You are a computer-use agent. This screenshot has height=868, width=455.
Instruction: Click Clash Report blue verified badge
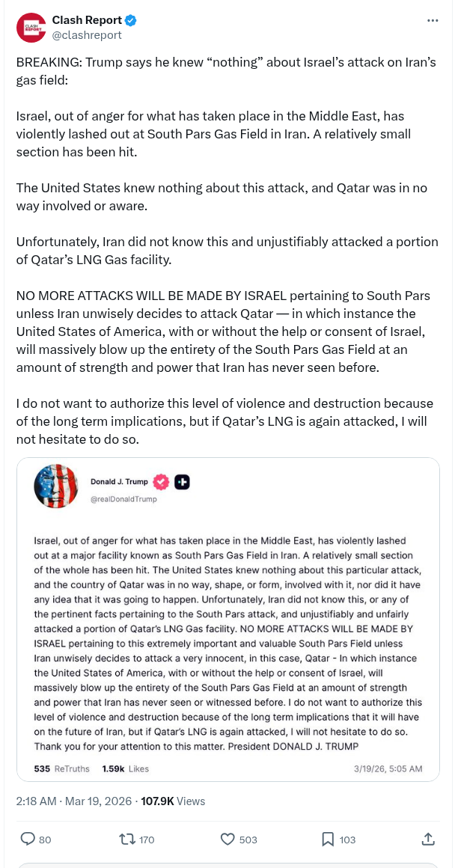pyautogui.click(x=130, y=20)
